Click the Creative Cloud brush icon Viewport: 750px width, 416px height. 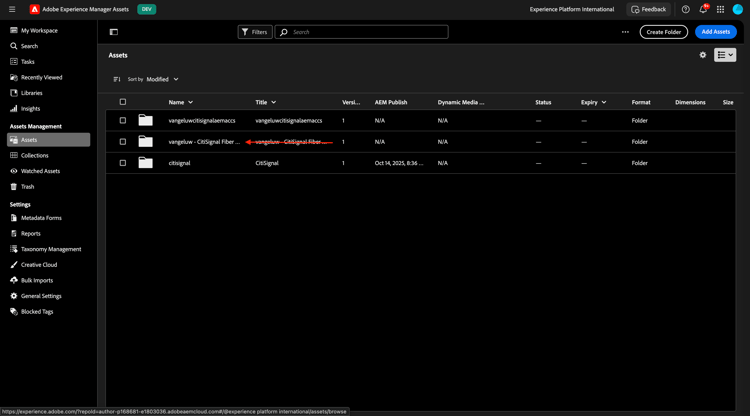14,264
